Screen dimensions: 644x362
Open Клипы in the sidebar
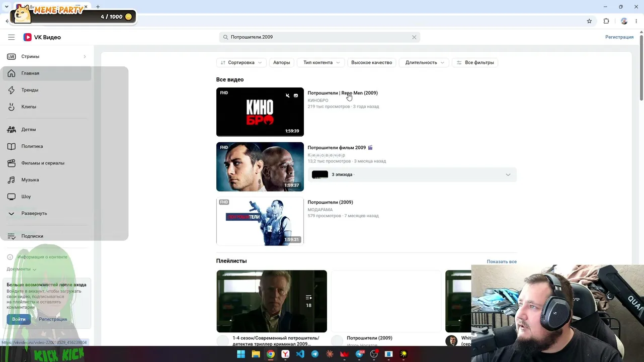pyautogui.click(x=46, y=107)
